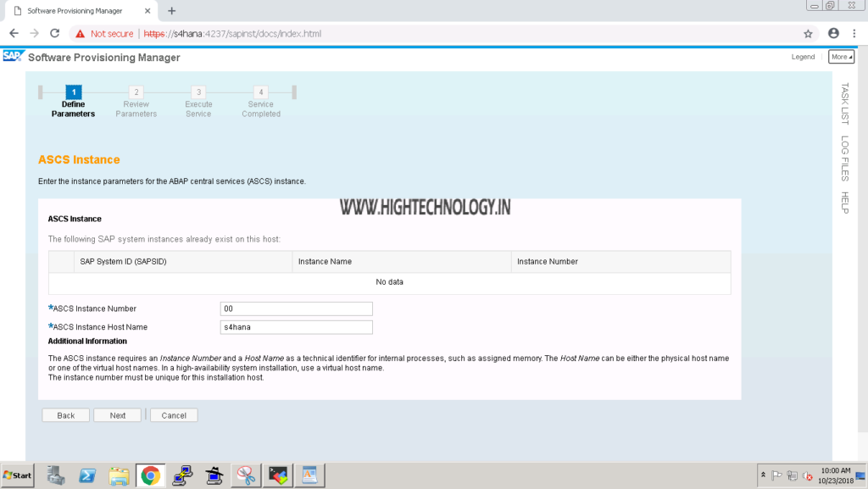Click the muted volume tray icon

808,475
